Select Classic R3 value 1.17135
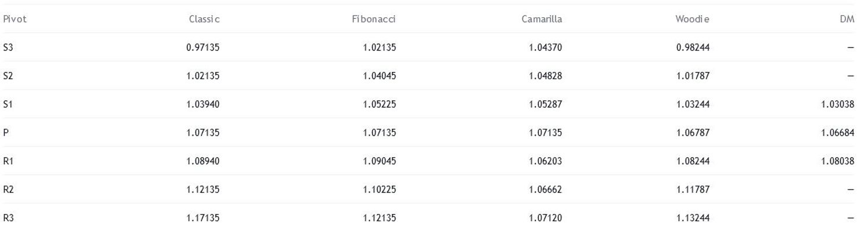Screen dimensions: 868x233 203,218
